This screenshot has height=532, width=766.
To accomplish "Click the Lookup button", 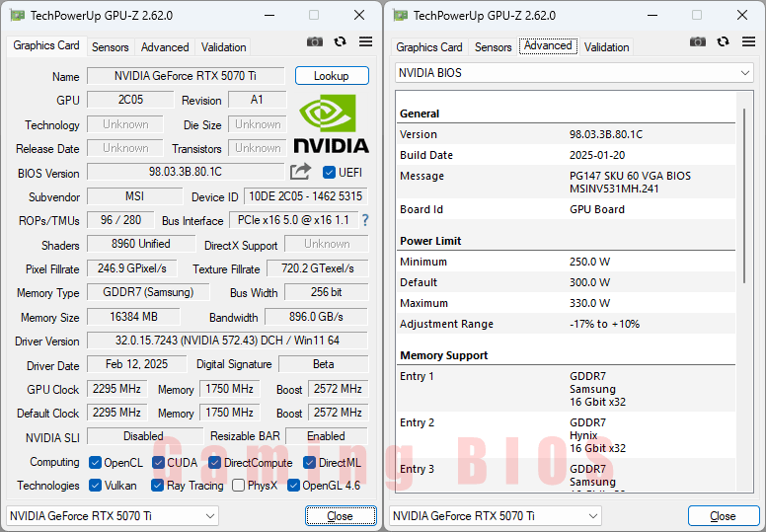I will (x=332, y=76).
